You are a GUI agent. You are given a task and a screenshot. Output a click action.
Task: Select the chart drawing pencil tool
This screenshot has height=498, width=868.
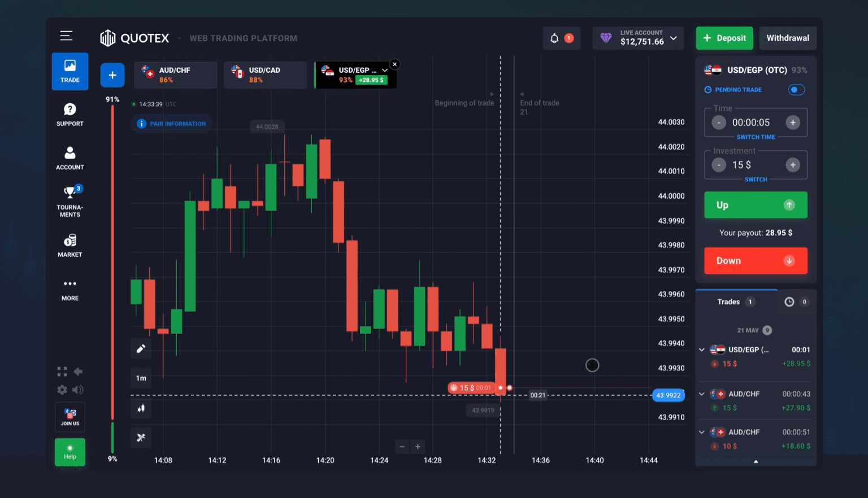tap(141, 348)
